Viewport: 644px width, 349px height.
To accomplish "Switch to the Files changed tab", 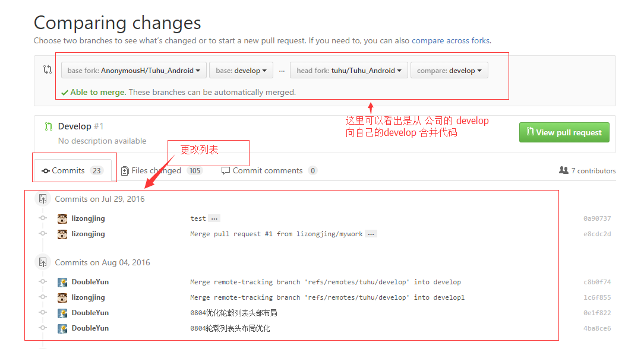I will pyautogui.click(x=162, y=170).
